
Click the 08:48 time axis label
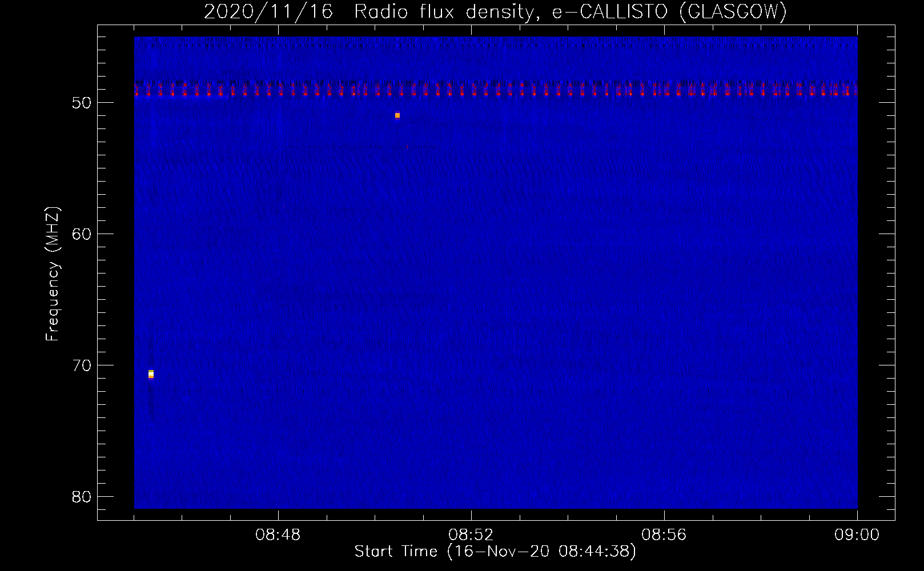coord(278,535)
